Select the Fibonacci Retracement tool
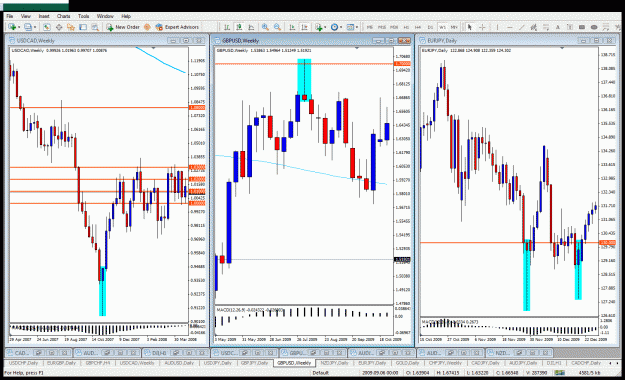 tap(546, 27)
